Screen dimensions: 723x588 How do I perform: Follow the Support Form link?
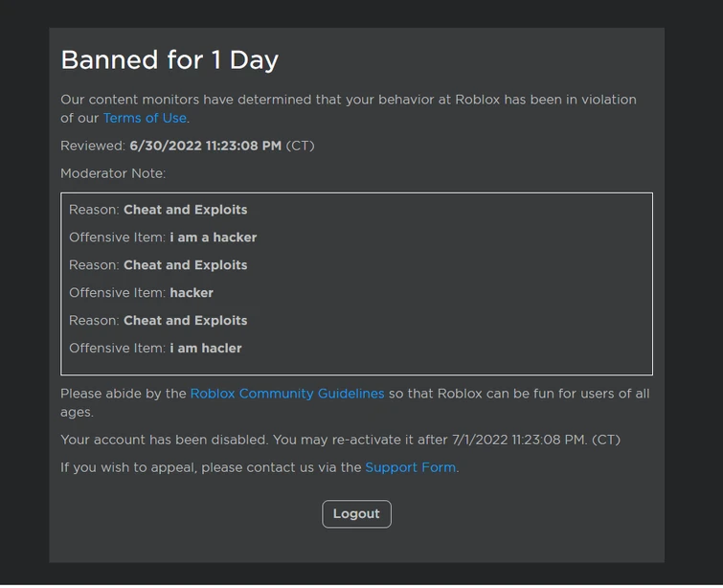pyautogui.click(x=410, y=467)
